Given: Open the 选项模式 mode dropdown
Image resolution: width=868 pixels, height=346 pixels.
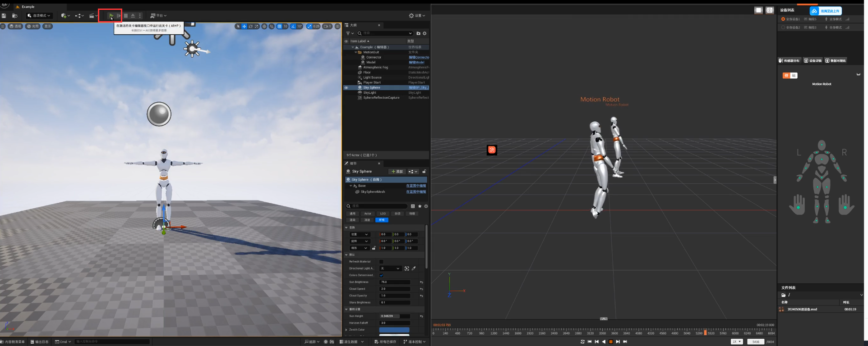Looking at the screenshot, I should click(39, 16).
